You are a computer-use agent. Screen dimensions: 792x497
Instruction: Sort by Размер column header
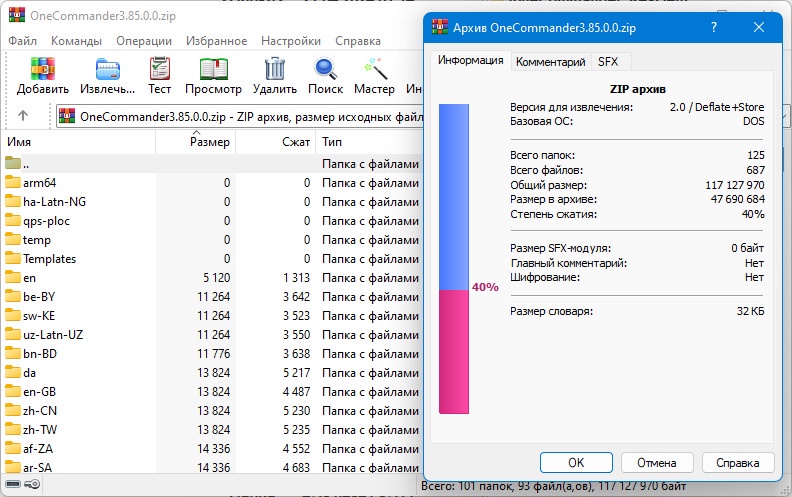coord(195,142)
